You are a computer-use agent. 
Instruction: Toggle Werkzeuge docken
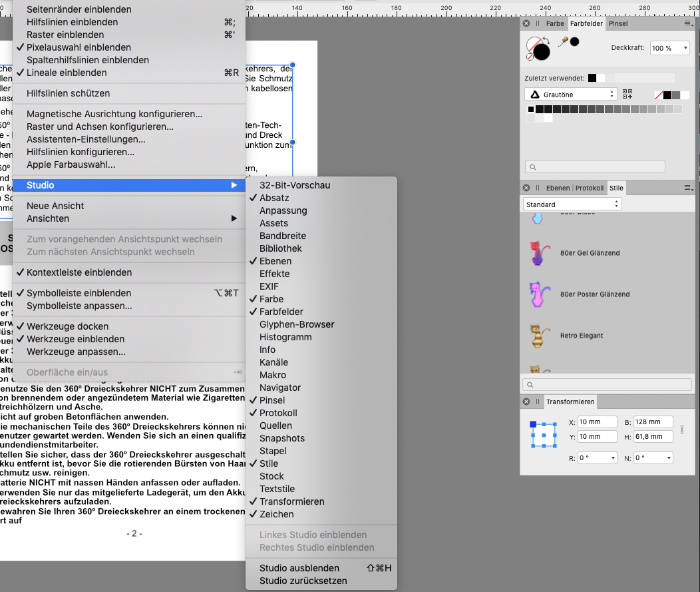(67, 326)
